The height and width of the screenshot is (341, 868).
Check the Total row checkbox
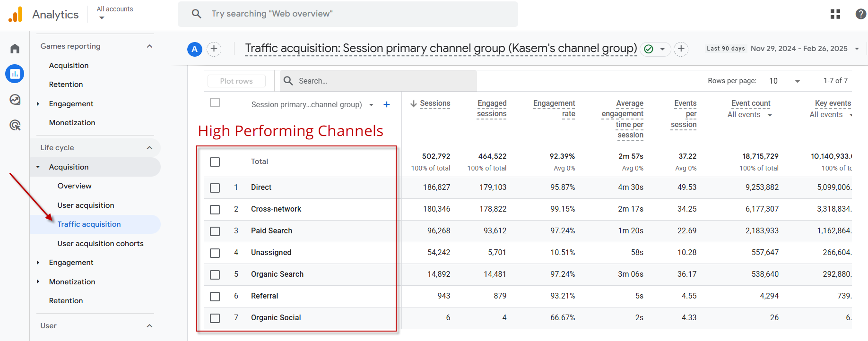215,162
